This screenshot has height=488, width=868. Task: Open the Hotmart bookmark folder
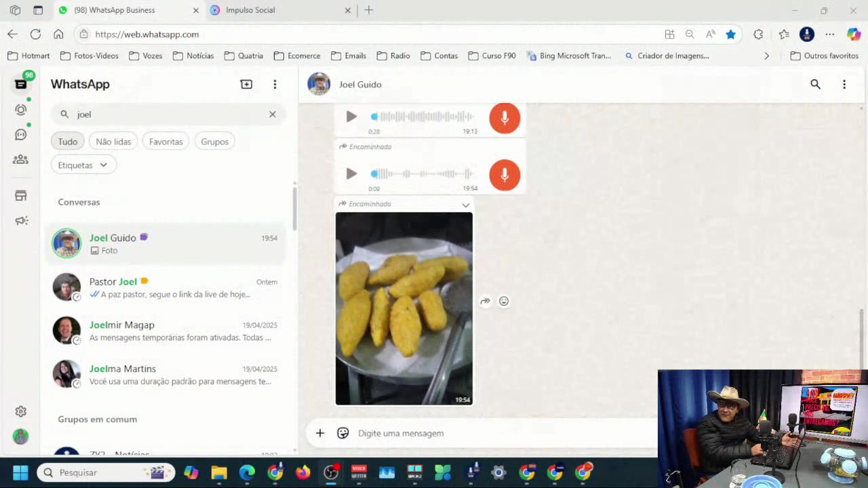coord(28,56)
